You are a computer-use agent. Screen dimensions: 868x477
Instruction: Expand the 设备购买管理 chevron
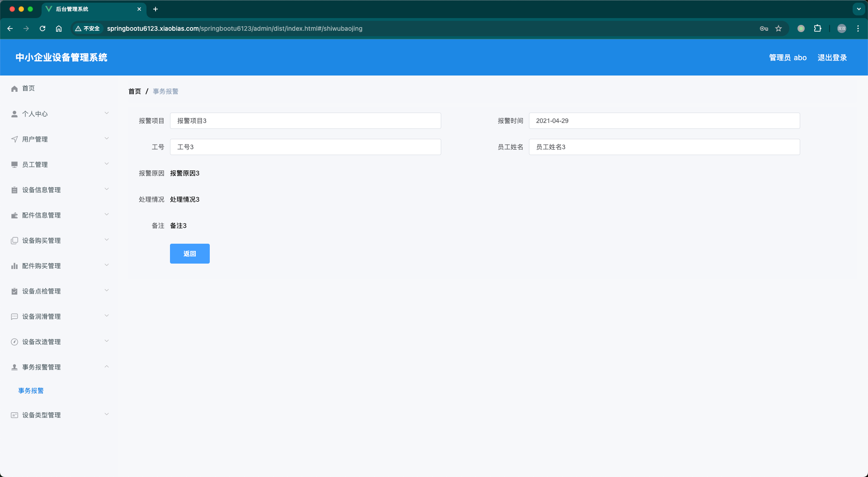click(107, 240)
